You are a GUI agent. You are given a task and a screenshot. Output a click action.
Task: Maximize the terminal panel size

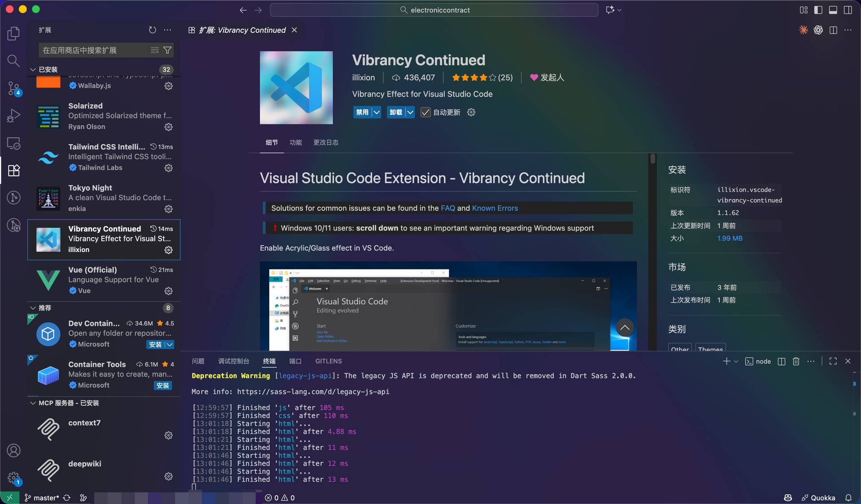[833, 361]
